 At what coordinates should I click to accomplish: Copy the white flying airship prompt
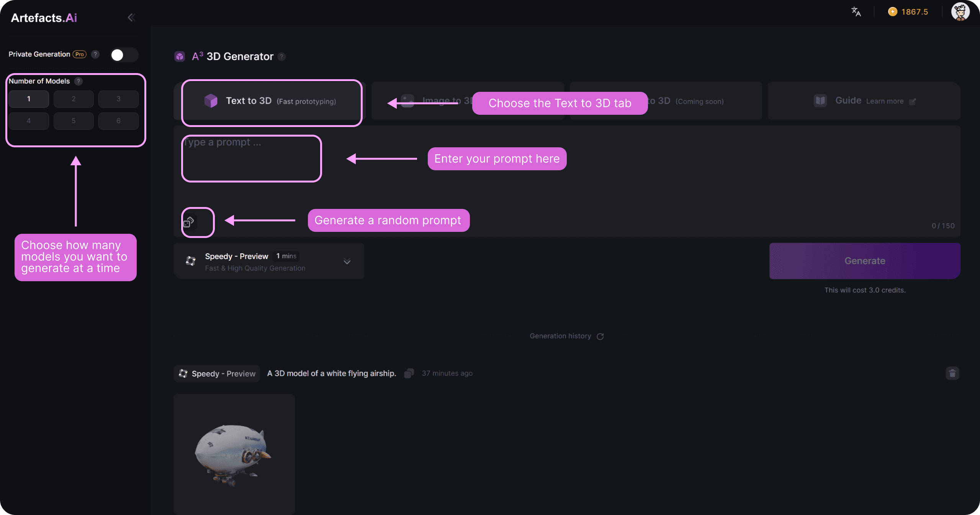tap(409, 373)
